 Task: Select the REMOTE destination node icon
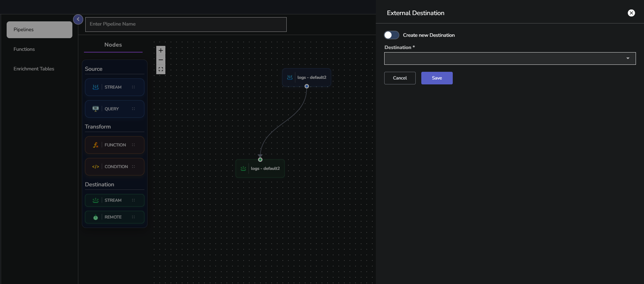(96, 217)
